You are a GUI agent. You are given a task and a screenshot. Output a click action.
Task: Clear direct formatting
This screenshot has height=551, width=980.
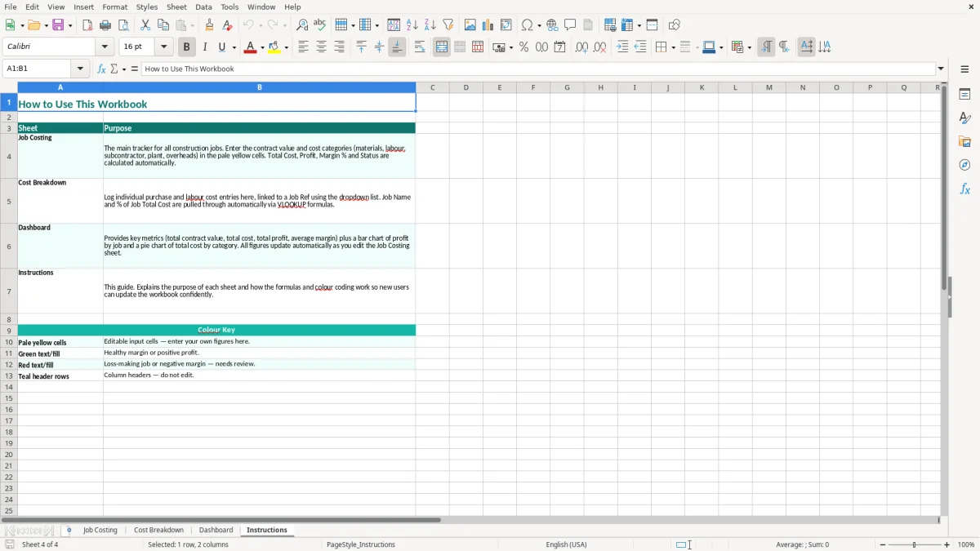228,25
